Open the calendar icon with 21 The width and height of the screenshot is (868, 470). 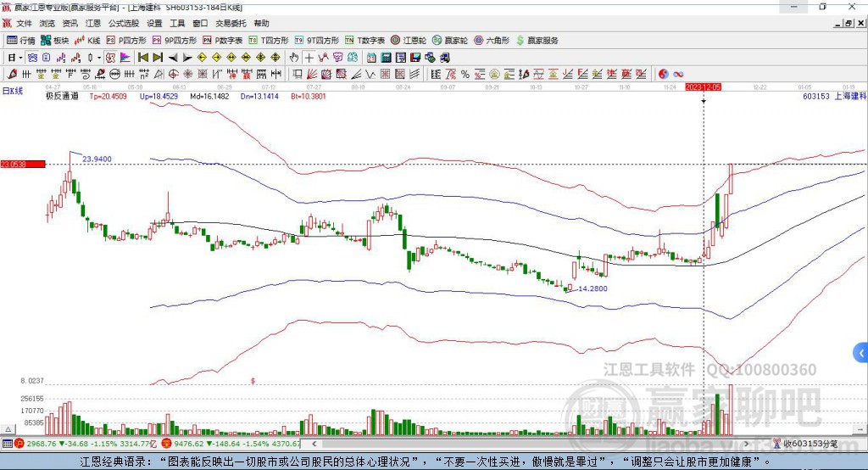[x=371, y=58]
